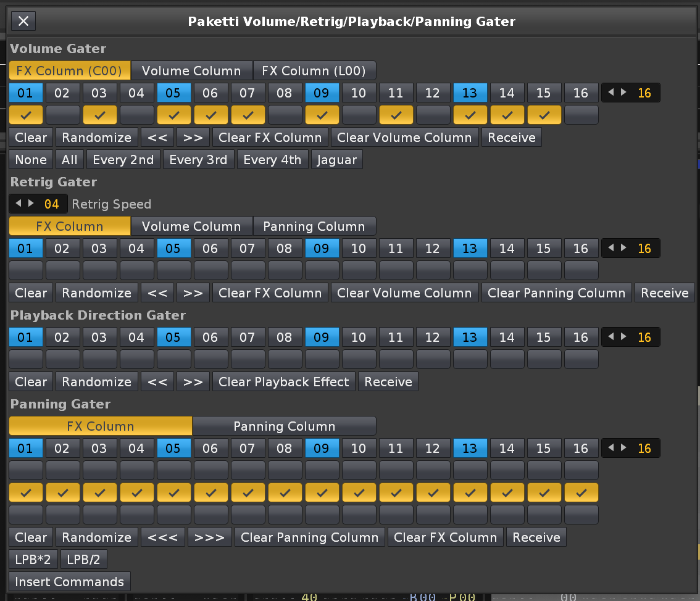Increase Playback Direction step count arrow
This screenshot has height=601, width=700.
tap(624, 337)
